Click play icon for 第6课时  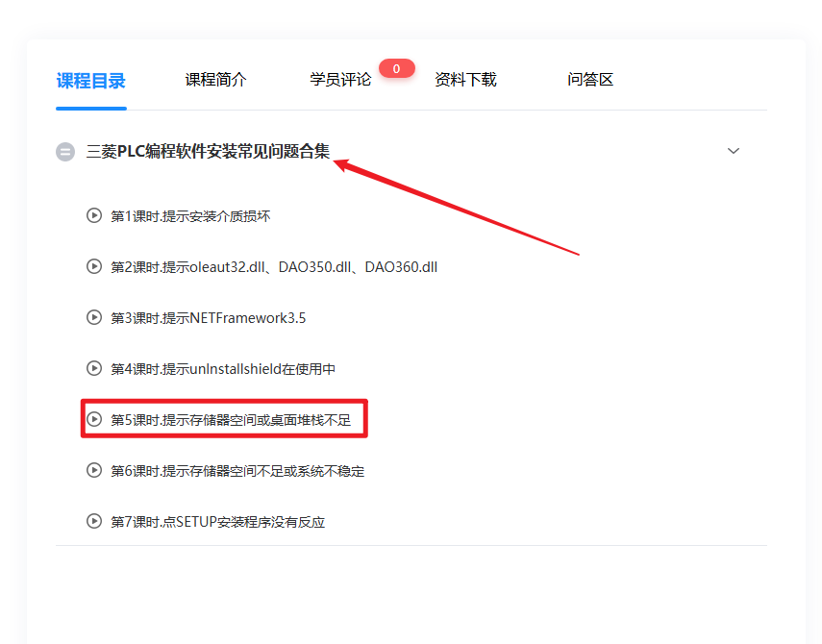(94, 470)
